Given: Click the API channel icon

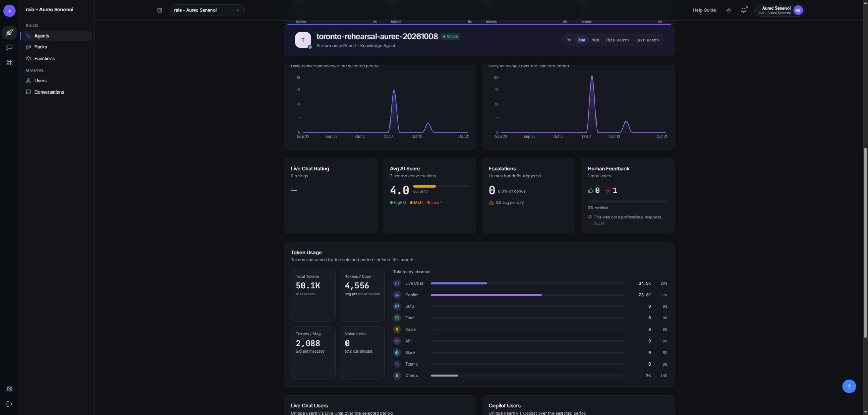Looking at the screenshot, I should click(x=397, y=341).
